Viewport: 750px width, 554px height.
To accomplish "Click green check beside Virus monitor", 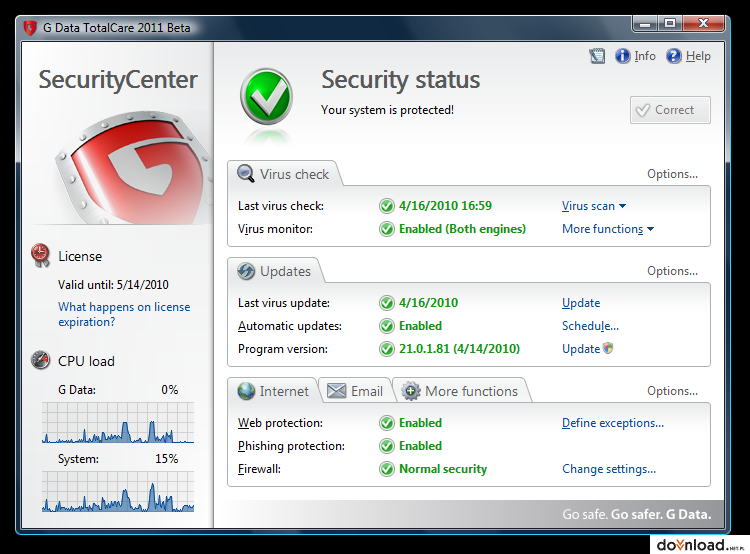I will [x=386, y=229].
